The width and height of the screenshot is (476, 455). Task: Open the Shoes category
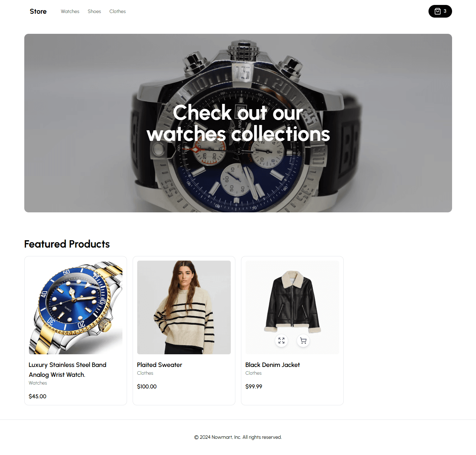[x=94, y=11]
